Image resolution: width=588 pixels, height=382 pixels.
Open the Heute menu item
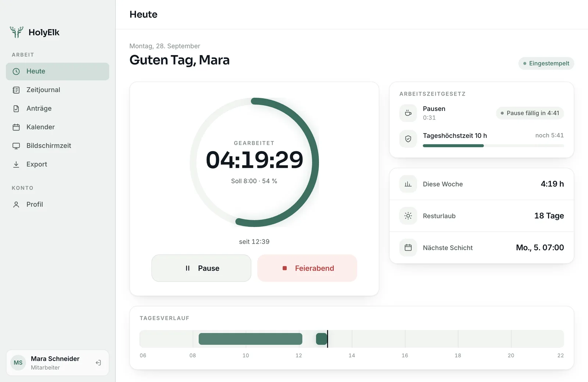[57, 71]
